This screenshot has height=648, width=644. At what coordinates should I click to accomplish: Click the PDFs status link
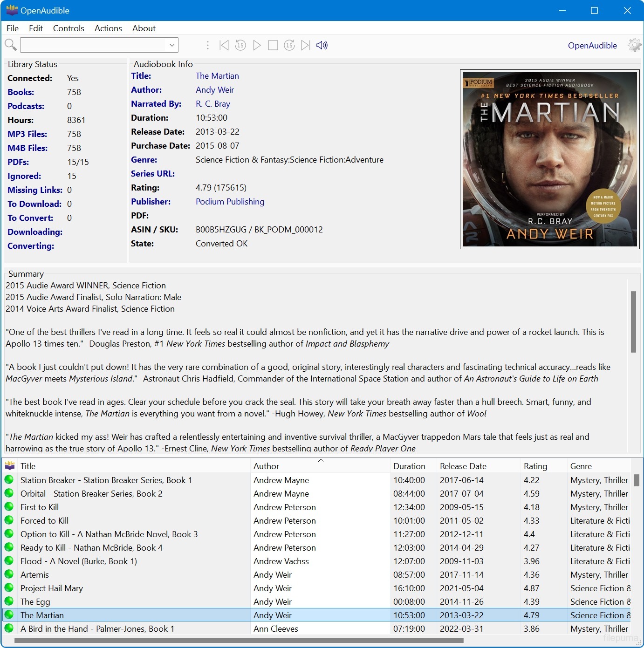pos(18,162)
